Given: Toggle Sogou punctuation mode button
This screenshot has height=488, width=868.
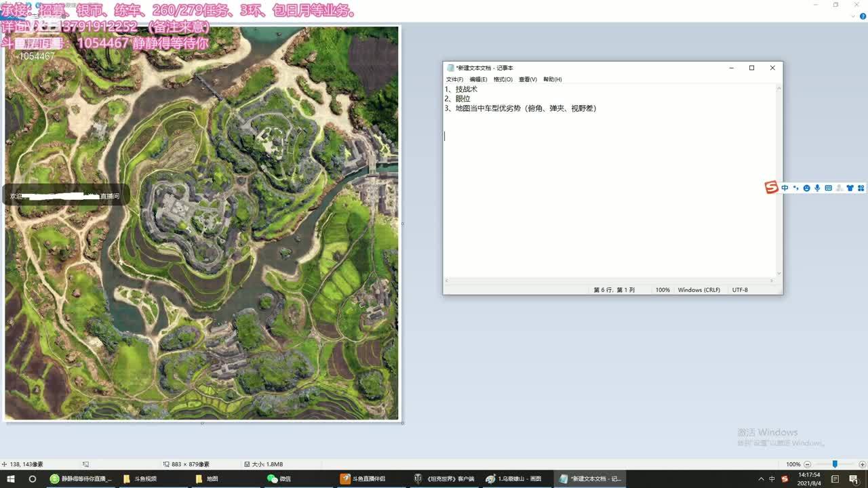Looking at the screenshot, I should (795, 188).
